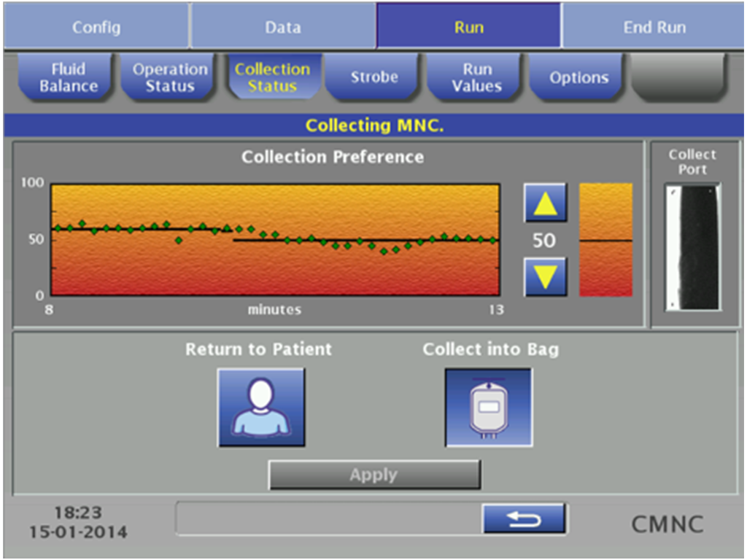This screenshot has height=560, width=747.
Task: Select the Collect into Bag icon
Action: tap(489, 408)
